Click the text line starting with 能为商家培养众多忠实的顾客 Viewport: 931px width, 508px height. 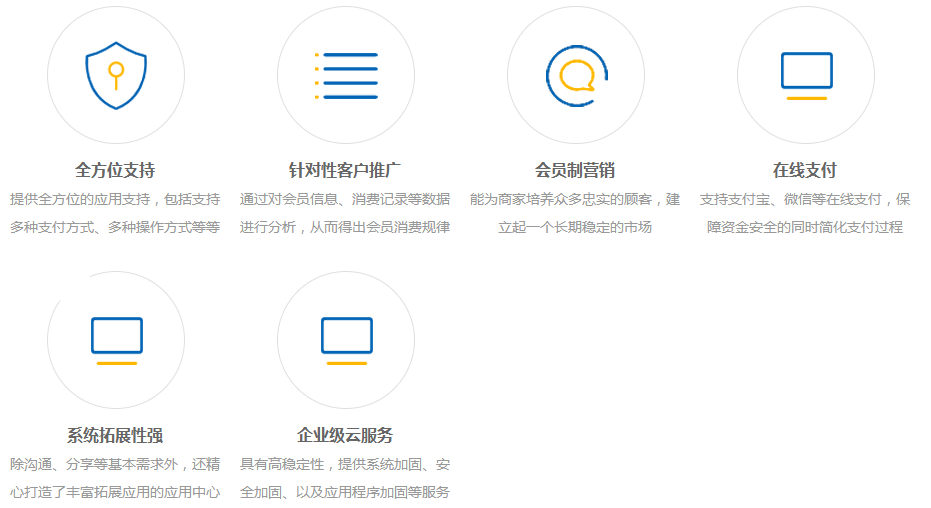point(575,199)
